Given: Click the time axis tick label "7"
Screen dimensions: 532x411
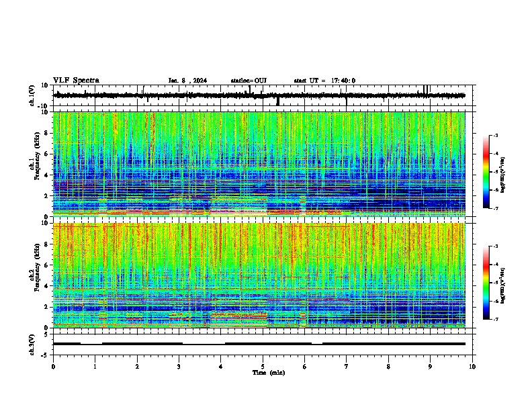Looking at the screenshot, I should pos(347,367).
